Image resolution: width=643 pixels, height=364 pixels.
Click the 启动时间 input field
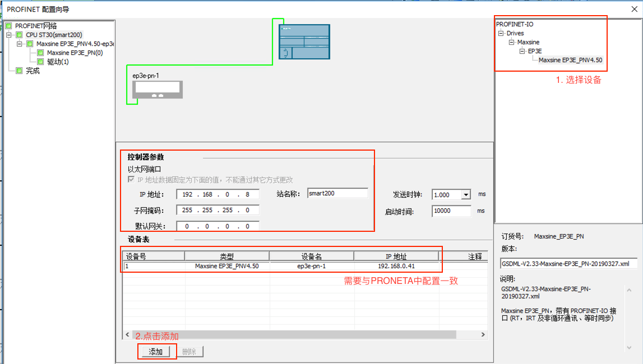tap(451, 211)
